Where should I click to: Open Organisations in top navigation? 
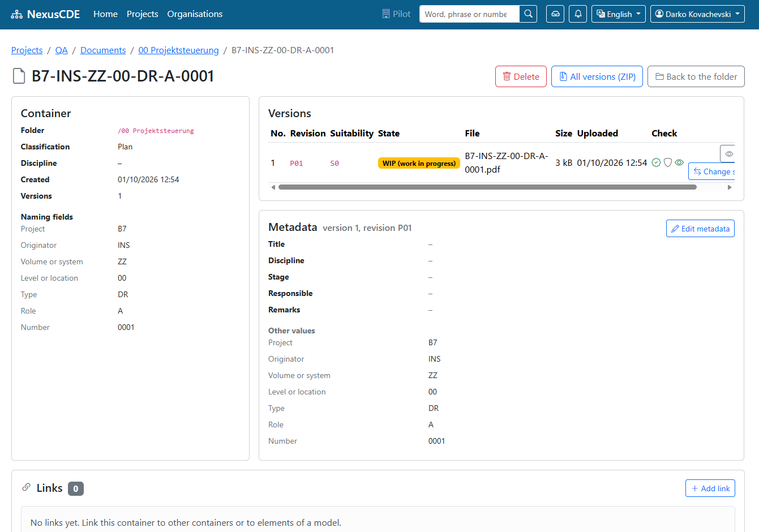pyautogui.click(x=195, y=14)
